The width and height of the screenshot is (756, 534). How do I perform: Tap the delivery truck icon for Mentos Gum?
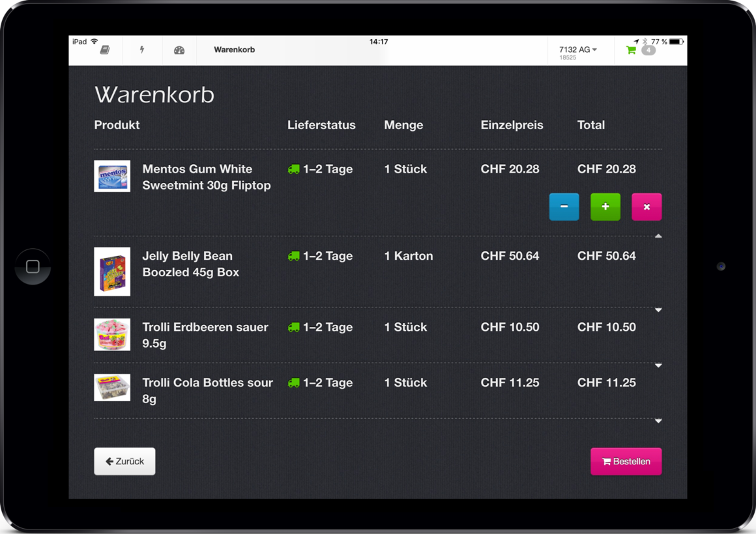(x=293, y=170)
